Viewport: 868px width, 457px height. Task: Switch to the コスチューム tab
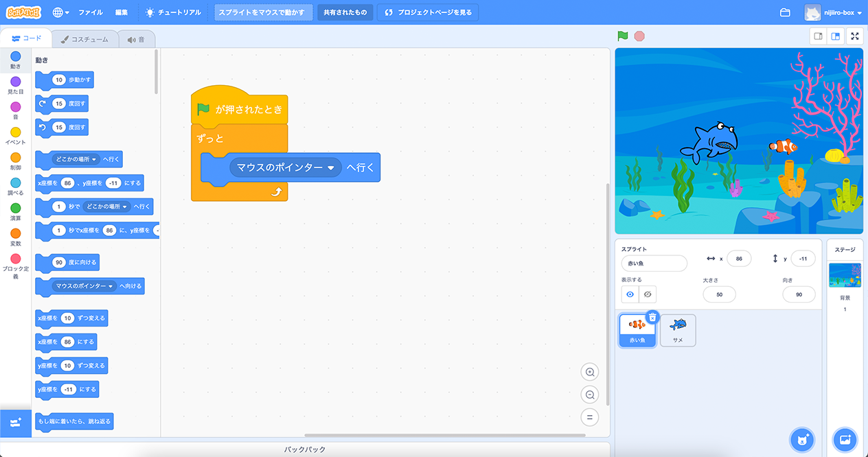pos(84,39)
